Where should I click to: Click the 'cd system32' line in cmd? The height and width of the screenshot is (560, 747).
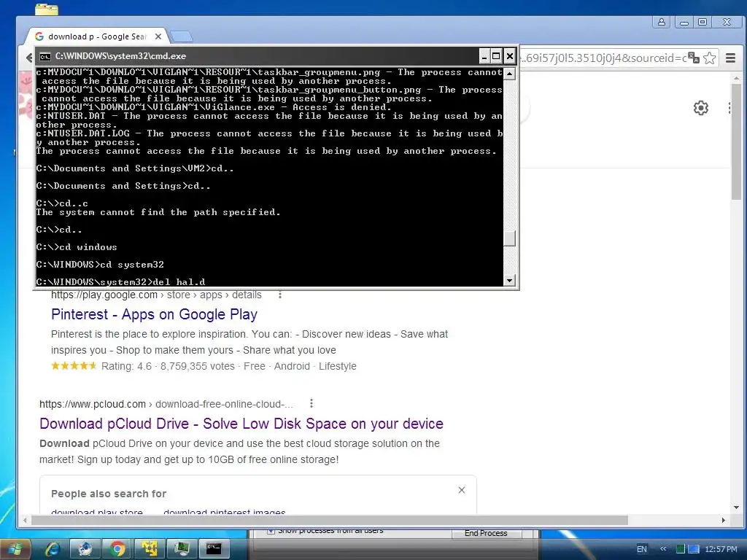(x=100, y=265)
